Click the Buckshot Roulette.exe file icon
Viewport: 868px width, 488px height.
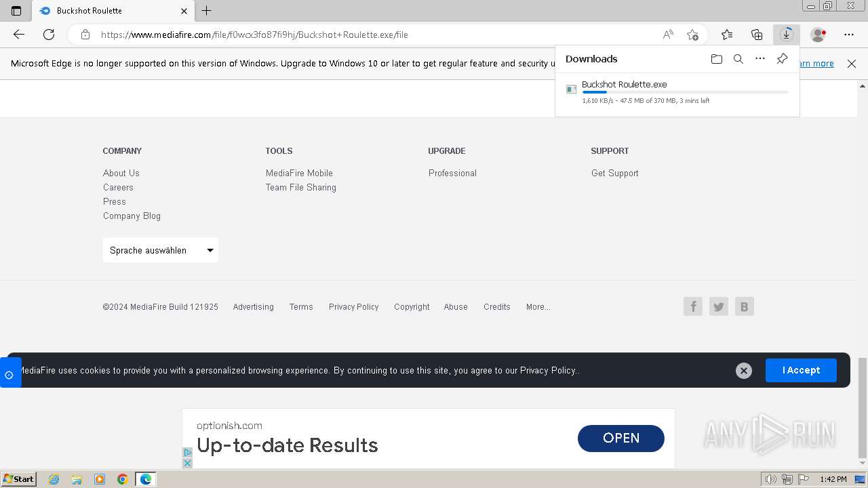click(571, 89)
